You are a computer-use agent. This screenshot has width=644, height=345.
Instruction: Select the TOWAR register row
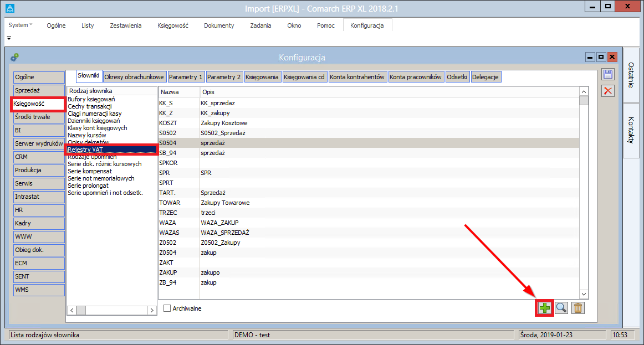click(x=170, y=203)
